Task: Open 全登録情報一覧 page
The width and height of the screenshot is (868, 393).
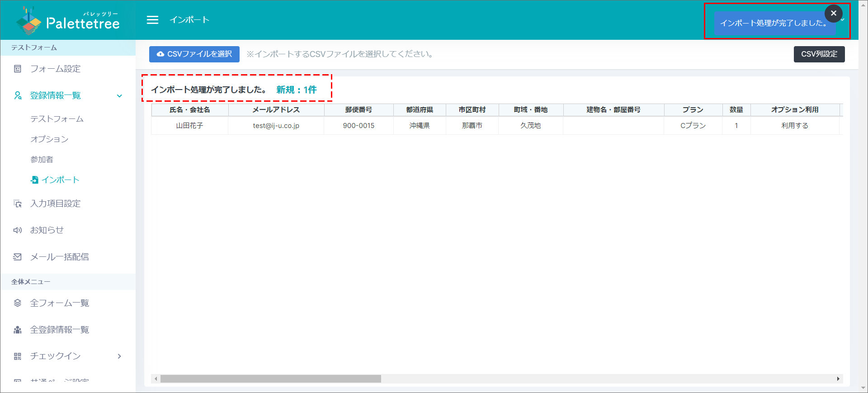Action: coord(59,330)
